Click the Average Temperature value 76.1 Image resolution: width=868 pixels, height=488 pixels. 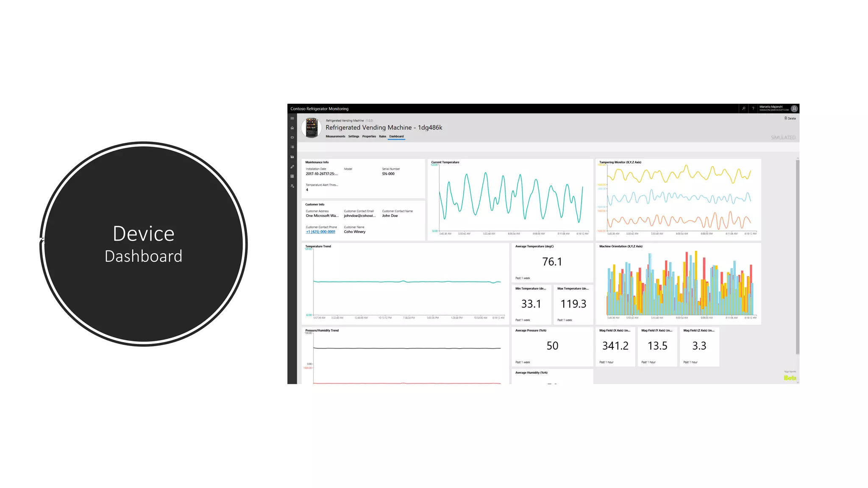click(552, 262)
